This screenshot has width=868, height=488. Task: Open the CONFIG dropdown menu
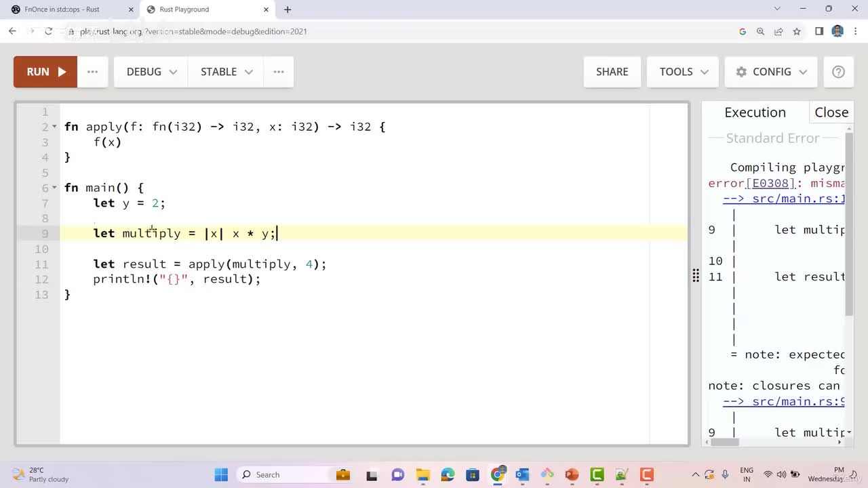pyautogui.click(x=771, y=72)
